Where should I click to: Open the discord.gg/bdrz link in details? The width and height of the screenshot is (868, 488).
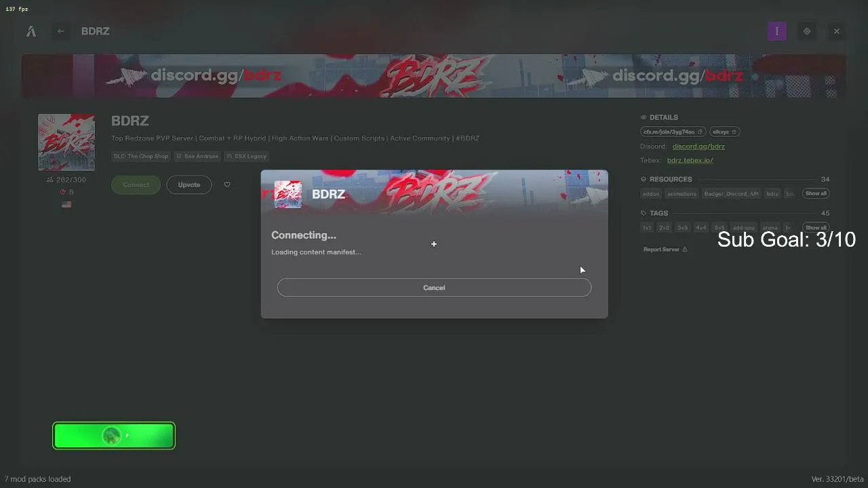tap(698, 146)
